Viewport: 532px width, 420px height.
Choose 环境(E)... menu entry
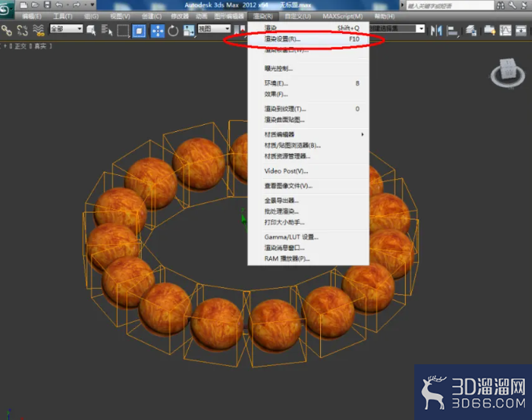click(308, 83)
